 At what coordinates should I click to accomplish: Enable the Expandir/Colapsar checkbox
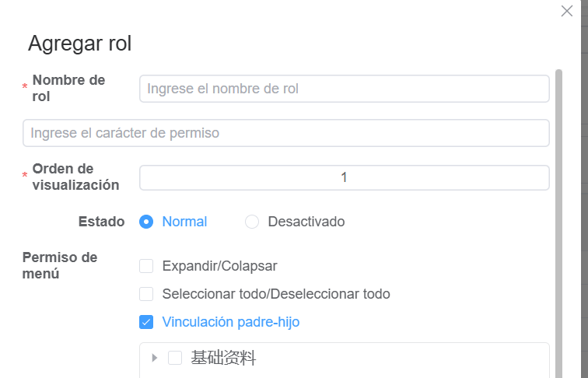[x=146, y=266]
